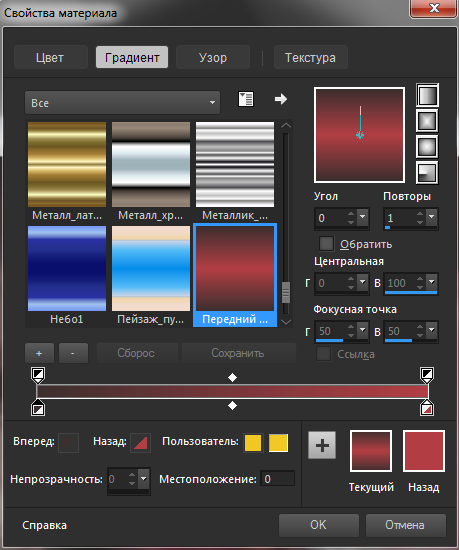Viewport: 459px width, 550px height.
Task: Select the Пейзаж_пу gradient thumbnail
Action: pos(151,268)
